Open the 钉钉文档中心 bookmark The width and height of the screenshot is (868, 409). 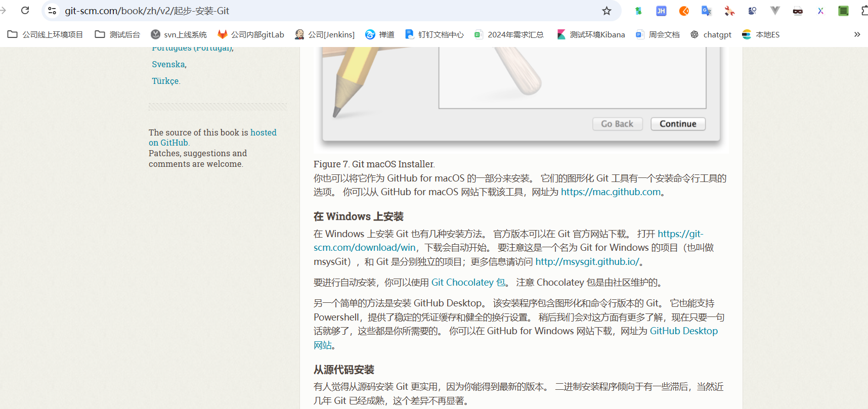click(435, 34)
